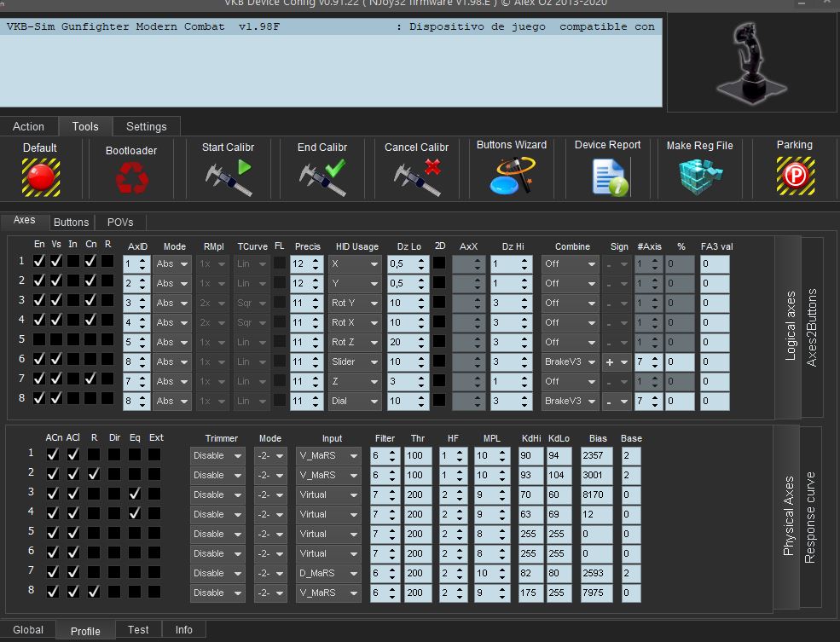Abort calibration via Cancel Calibr icon

pyautogui.click(x=417, y=176)
